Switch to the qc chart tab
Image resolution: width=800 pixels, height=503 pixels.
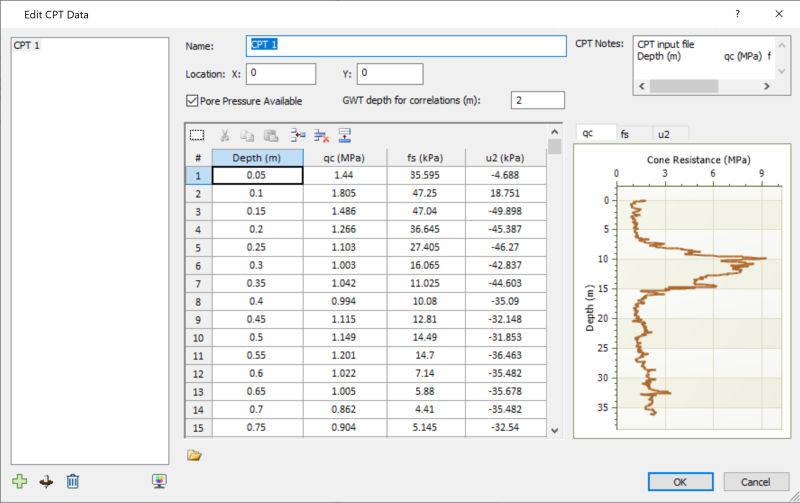(596, 133)
